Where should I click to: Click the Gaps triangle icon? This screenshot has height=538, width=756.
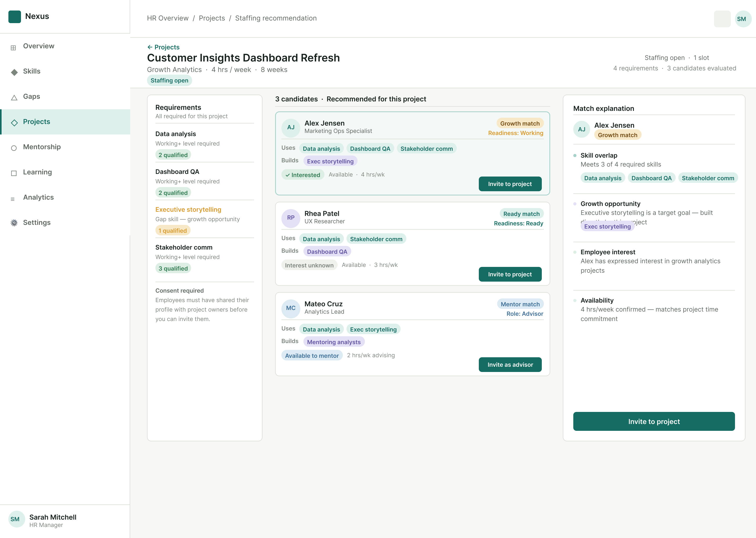click(14, 97)
